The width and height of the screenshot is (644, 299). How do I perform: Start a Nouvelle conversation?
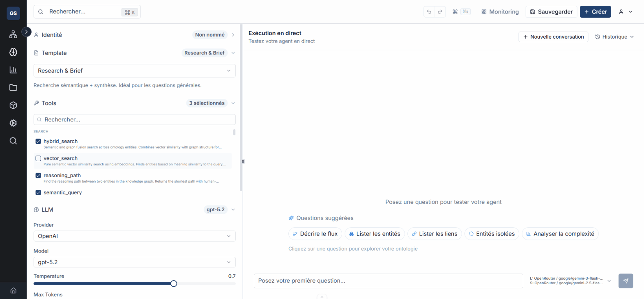coord(553,37)
